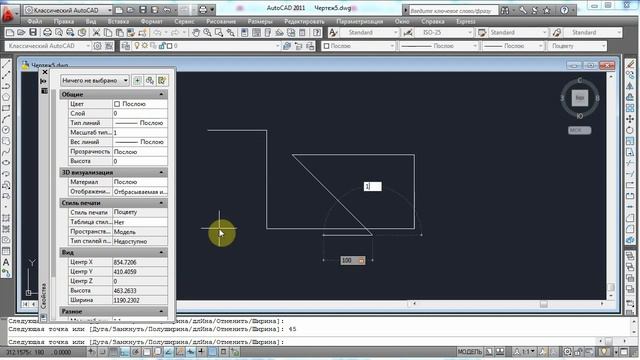Click the annotation scale 1:1 button
This screenshot has width=640, height=360.
(x=525, y=352)
